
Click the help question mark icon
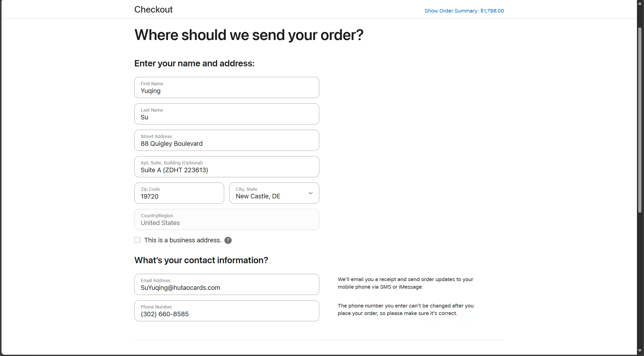[x=228, y=240]
